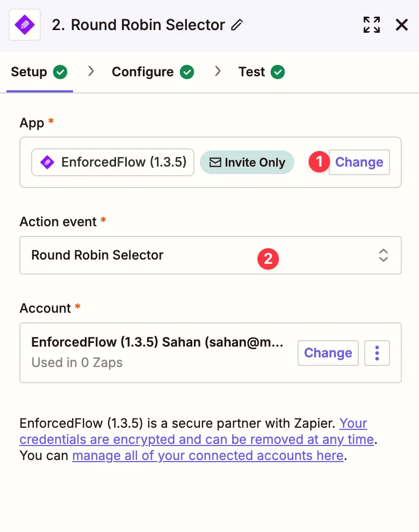The height and width of the screenshot is (532, 419).
Task: Click the chevron between Configure and Test
Action: tap(218, 71)
